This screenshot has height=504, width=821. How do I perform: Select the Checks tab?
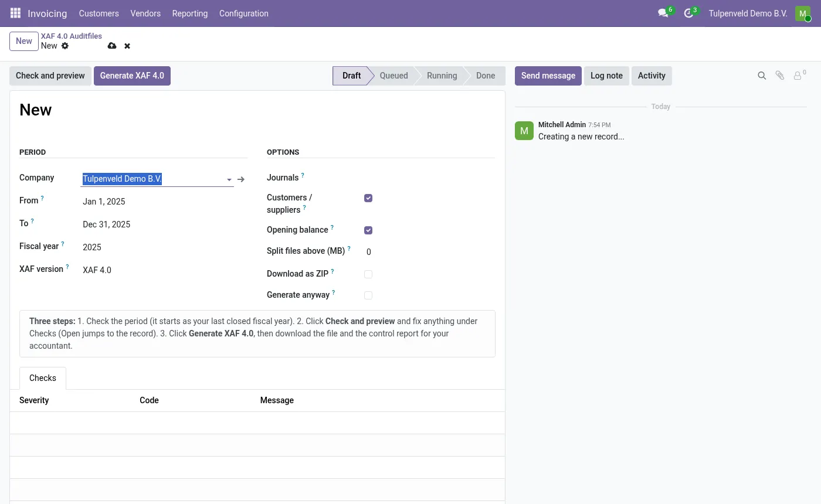click(x=43, y=378)
